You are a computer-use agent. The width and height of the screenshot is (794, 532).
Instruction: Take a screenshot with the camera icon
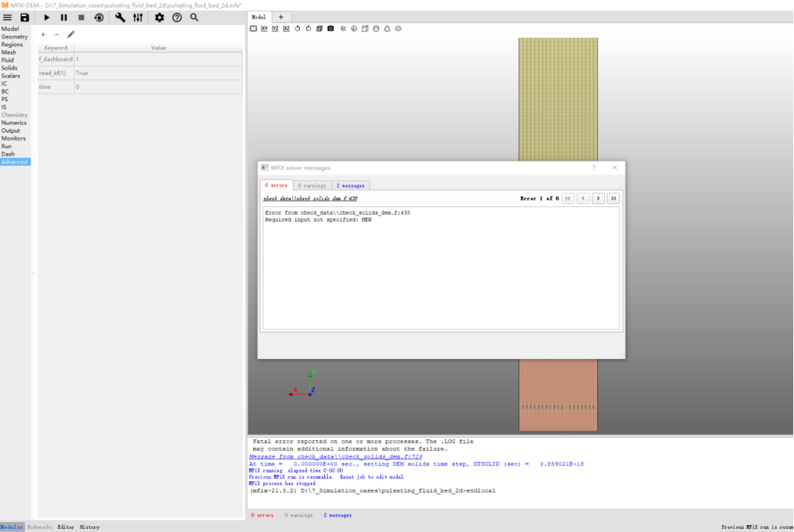(331, 29)
